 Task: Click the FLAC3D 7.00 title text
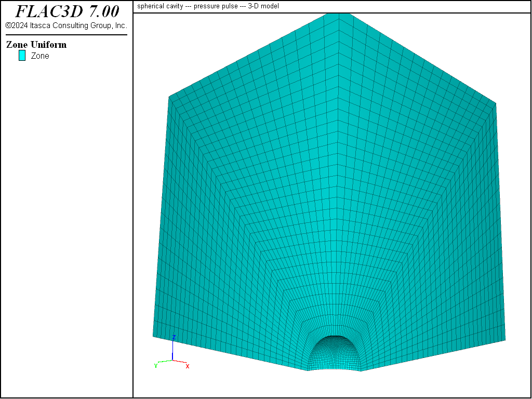[x=67, y=11]
